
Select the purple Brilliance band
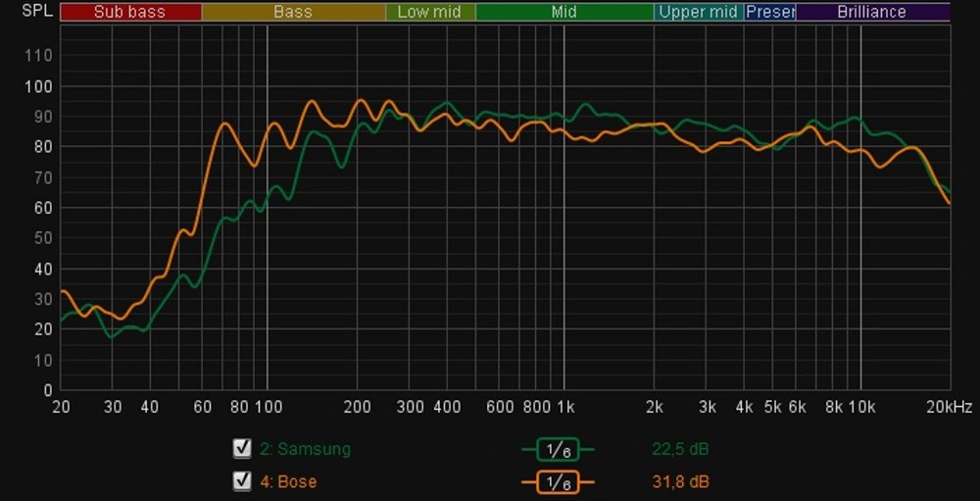click(x=872, y=12)
